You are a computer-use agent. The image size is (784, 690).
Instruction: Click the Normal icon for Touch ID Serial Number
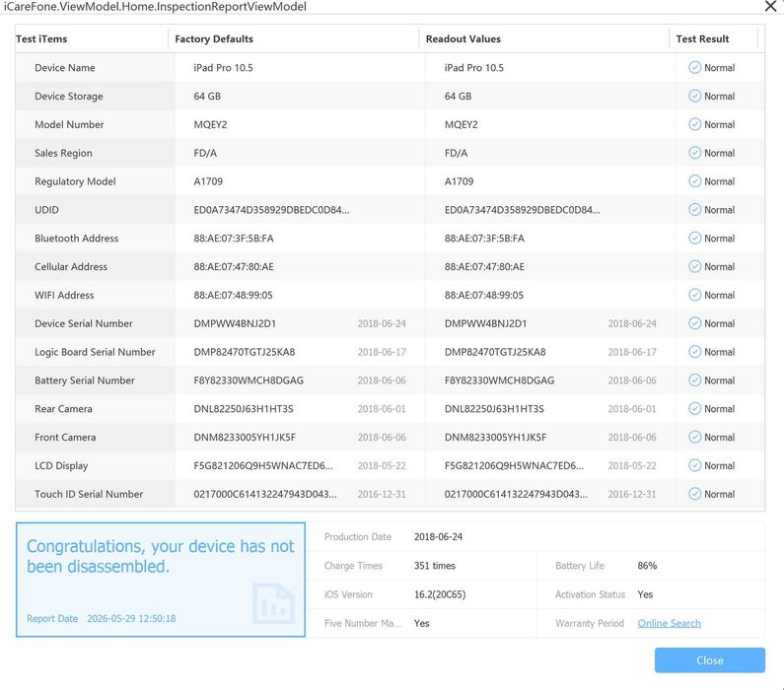coord(694,494)
